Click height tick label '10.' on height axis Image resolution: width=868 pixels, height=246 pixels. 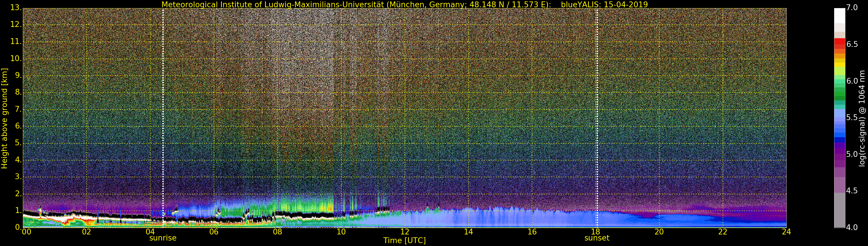(x=16, y=58)
